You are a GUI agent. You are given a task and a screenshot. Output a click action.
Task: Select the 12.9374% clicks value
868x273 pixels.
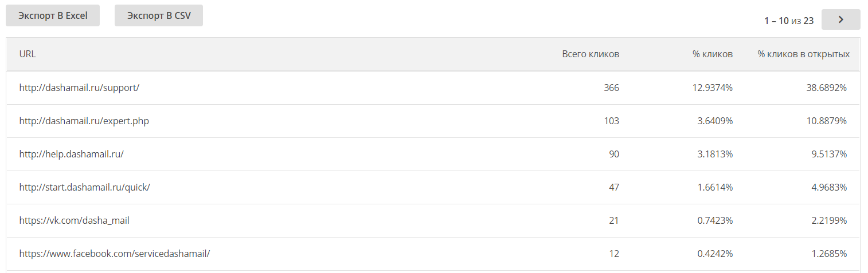[x=713, y=88]
